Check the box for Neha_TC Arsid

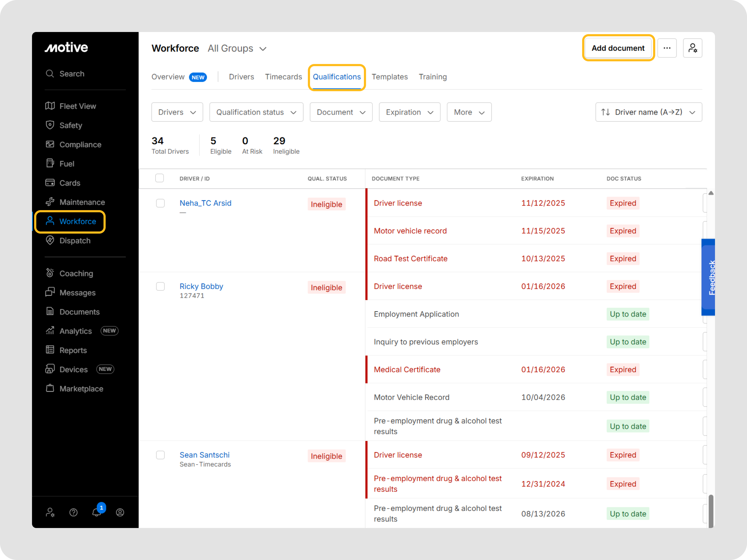click(160, 203)
